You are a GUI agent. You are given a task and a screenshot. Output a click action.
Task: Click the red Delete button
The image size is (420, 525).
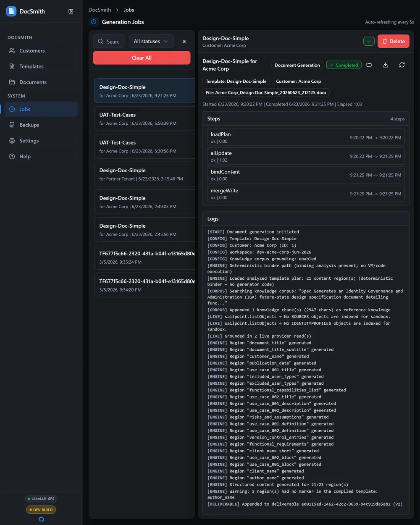394,41
